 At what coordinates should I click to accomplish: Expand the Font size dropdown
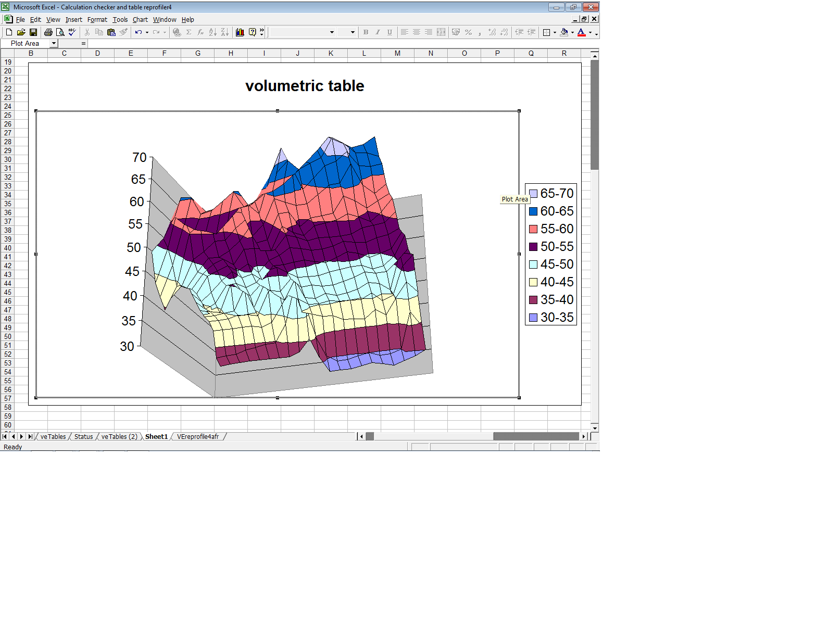[353, 32]
